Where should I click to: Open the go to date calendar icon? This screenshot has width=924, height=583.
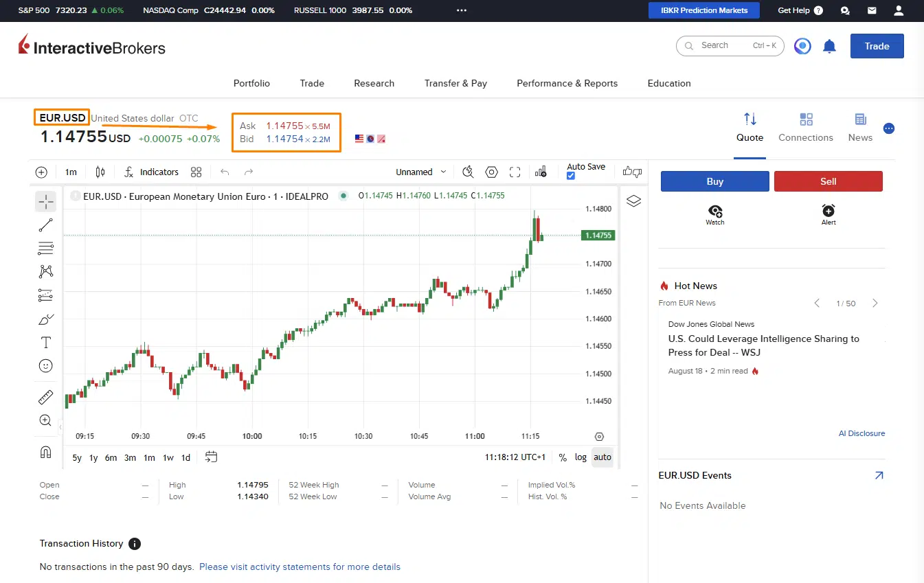(x=211, y=457)
